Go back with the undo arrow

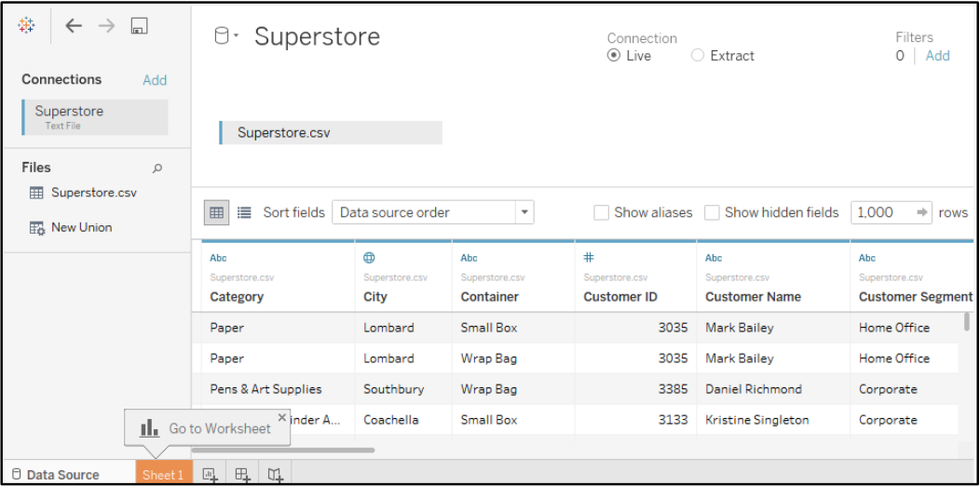coord(74,26)
